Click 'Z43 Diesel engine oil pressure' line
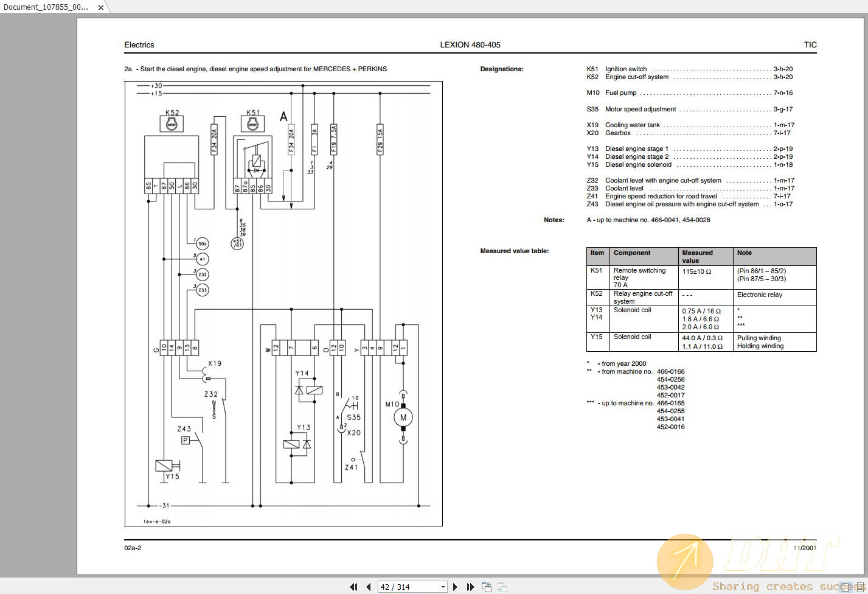The width and height of the screenshot is (868, 594). coord(690,204)
